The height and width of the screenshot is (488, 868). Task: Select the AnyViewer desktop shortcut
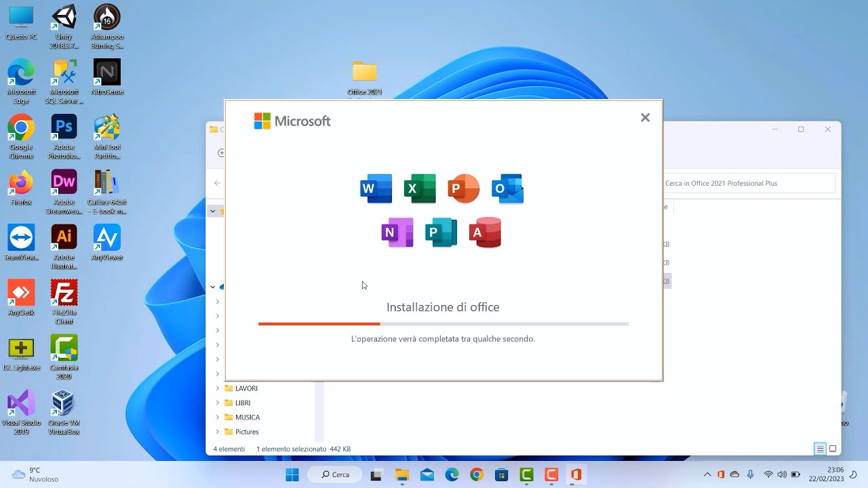tap(106, 243)
